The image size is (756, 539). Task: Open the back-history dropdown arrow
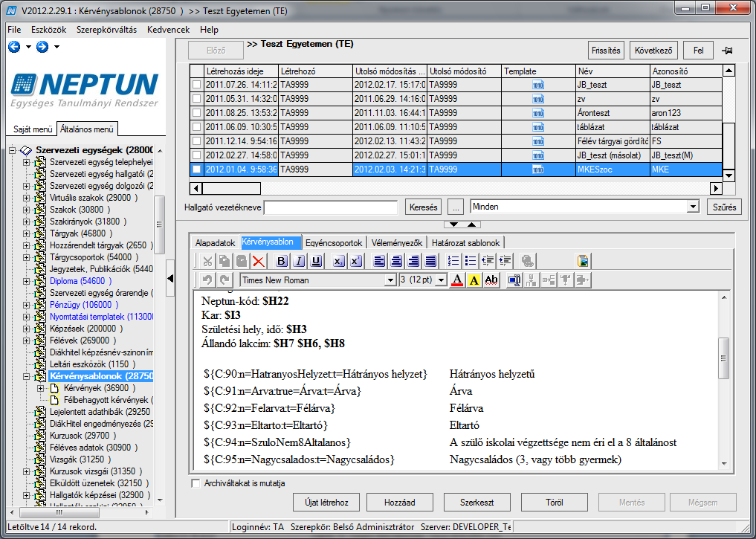pyautogui.click(x=28, y=47)
